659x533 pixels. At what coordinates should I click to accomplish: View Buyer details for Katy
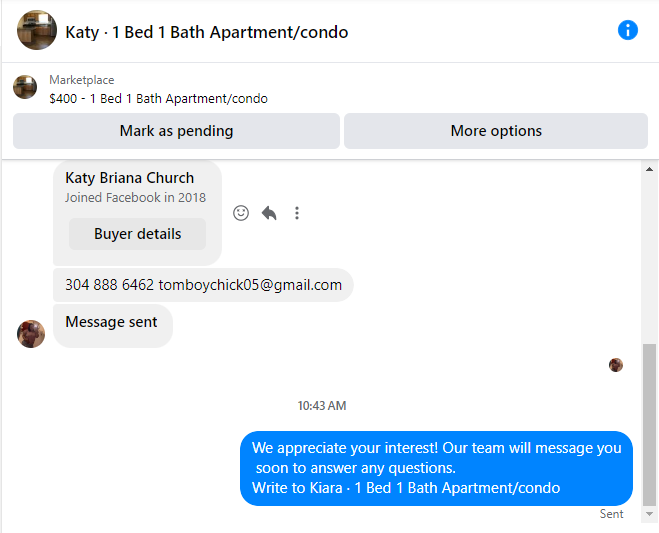(137, 234)
